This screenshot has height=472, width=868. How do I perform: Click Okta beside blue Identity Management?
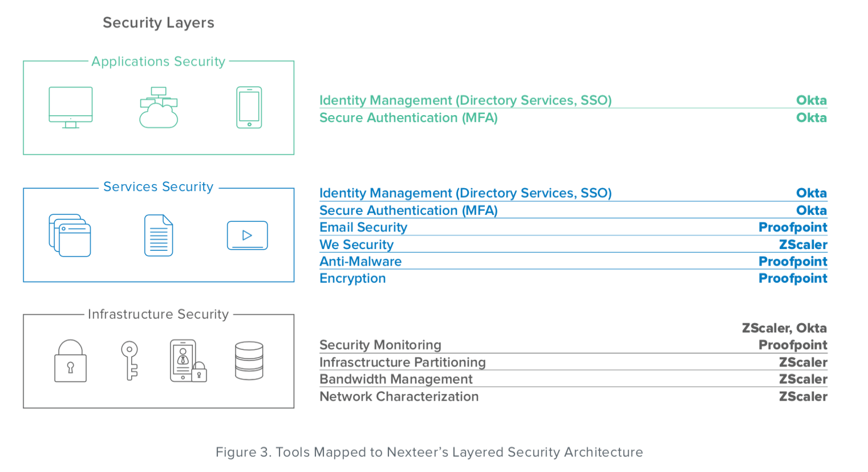tap(812, 193)
